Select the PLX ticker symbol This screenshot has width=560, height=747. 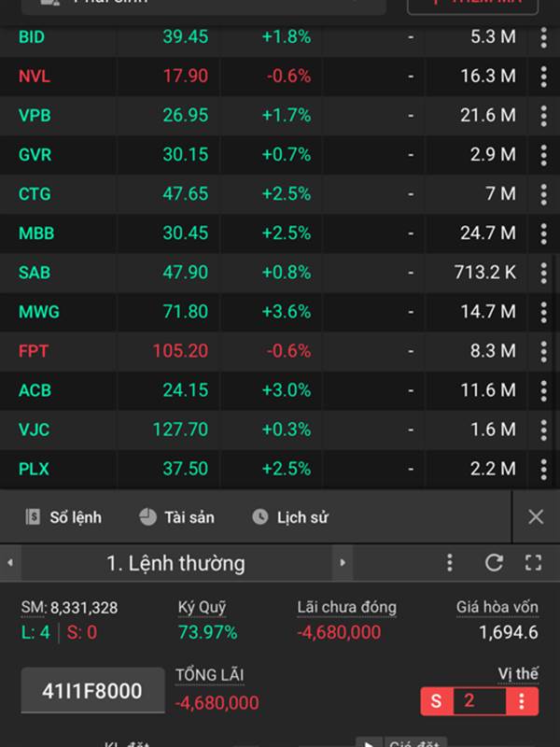(x=34, y=470)
